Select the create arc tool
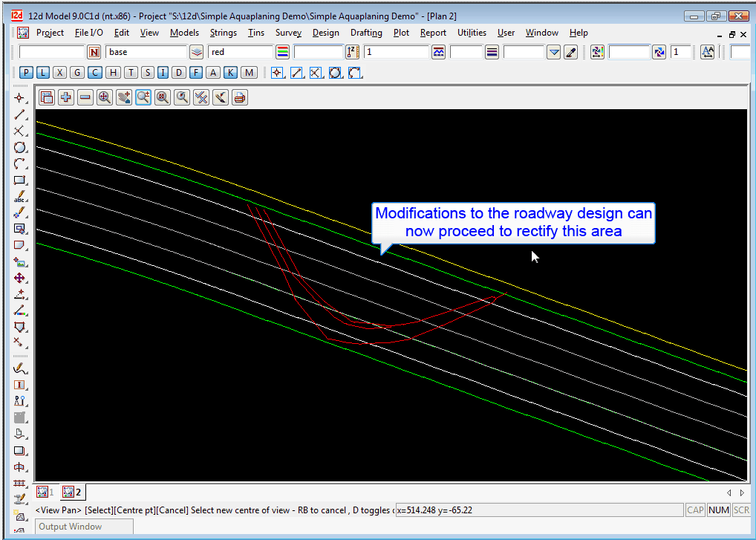This screenshot has height=540, width=756. [20, 163]
